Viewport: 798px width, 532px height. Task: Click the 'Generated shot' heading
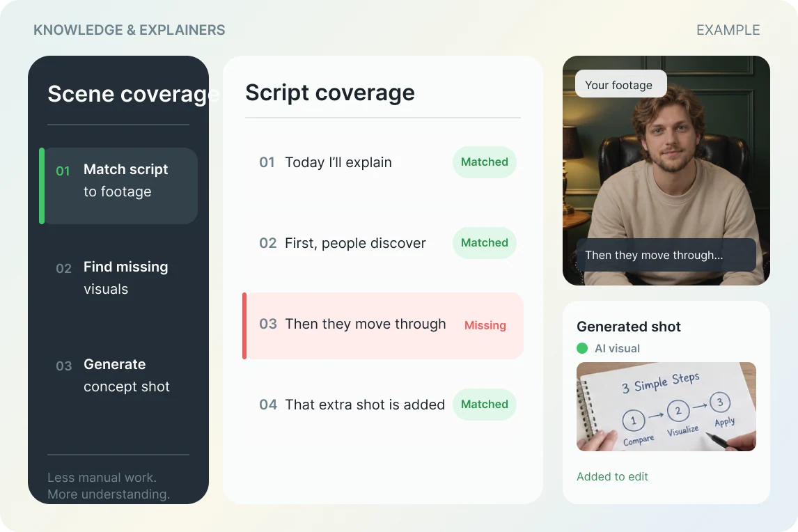pos(629,327)
